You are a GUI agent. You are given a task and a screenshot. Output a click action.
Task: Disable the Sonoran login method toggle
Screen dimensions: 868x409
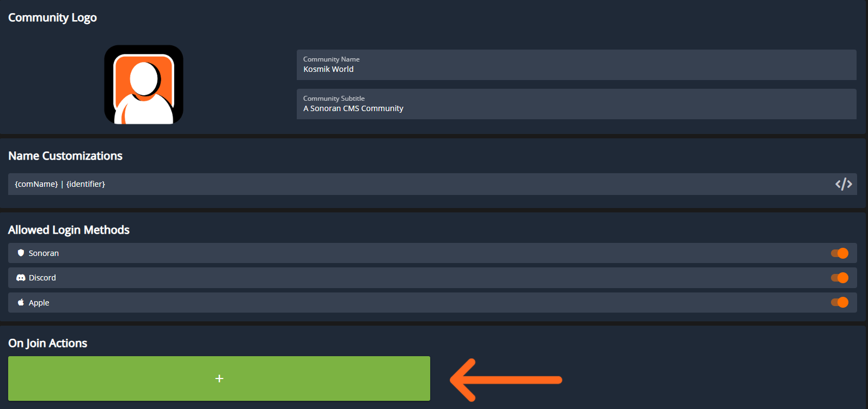tap(839, 253)
